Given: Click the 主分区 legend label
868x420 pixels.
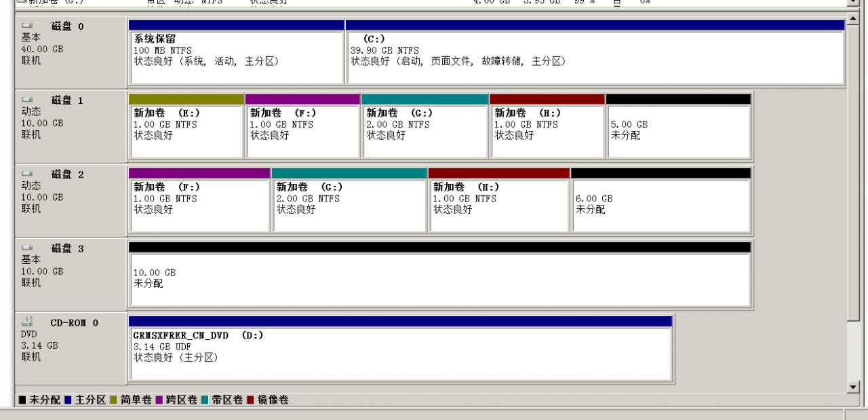Looking at the screenshot, I should click(x=90, y=400).
